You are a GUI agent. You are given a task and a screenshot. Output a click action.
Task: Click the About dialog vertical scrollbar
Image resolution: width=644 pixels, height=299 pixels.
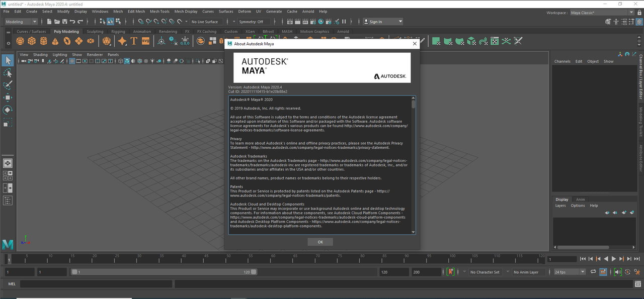[x=414, y=105]
